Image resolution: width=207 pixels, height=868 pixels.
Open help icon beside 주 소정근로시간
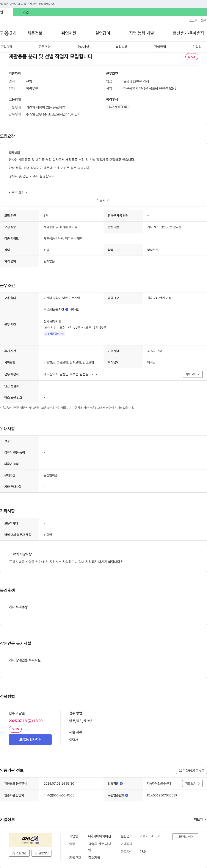(x=67, y=309)
